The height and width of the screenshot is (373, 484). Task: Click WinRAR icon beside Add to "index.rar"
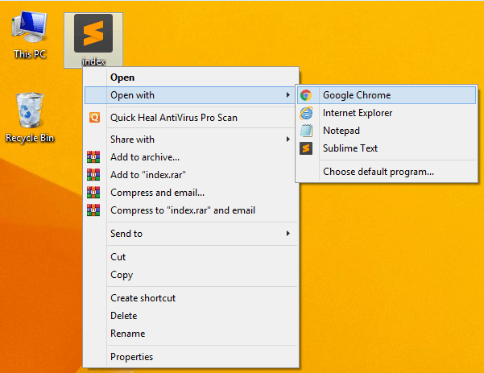(94, 175)
